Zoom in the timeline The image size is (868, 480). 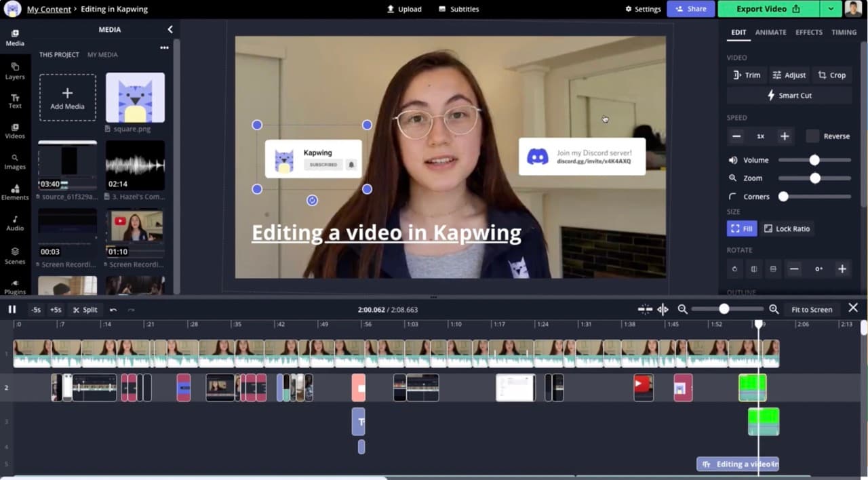point(774,309)
